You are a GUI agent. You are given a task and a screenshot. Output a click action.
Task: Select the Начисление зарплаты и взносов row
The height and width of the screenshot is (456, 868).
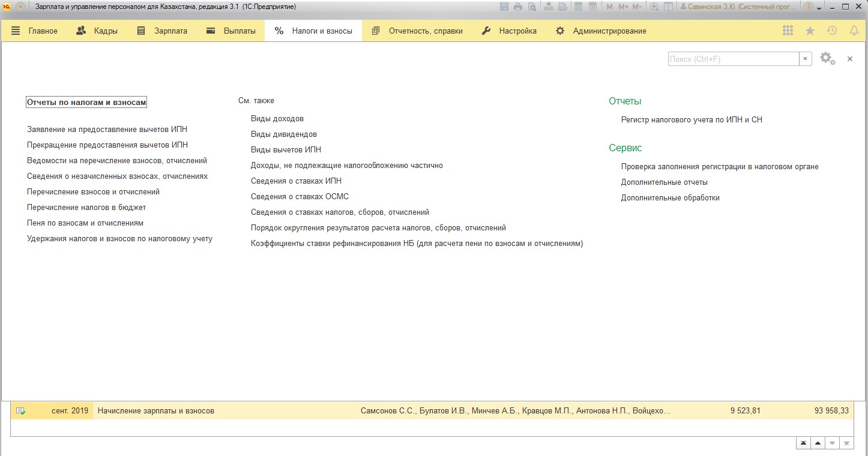click(x=432, y=411)
